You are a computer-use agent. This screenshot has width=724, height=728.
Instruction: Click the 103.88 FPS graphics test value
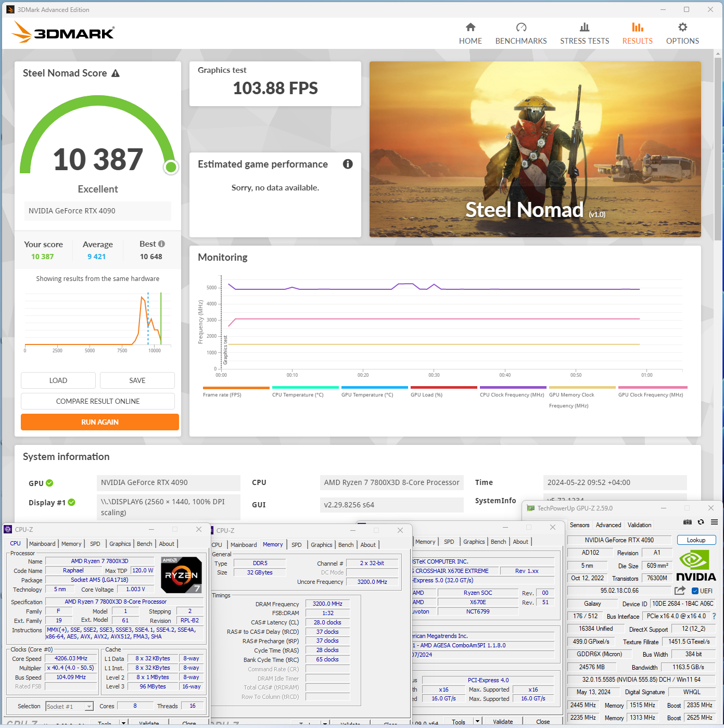pyautogui.click(x=275, y=88)
